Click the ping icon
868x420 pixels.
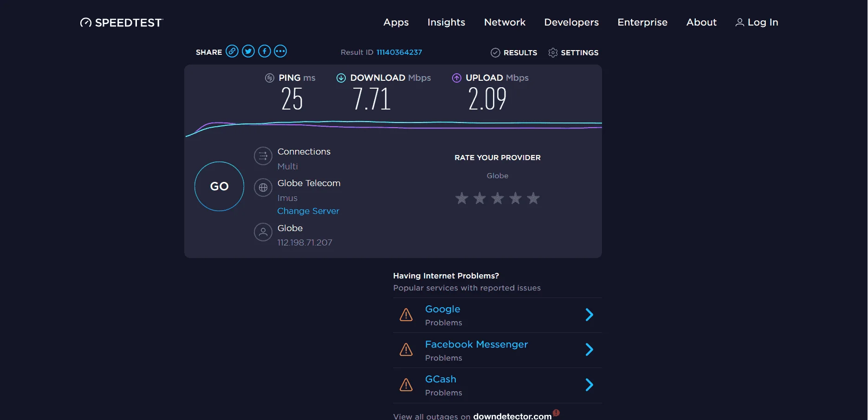point(270,78)
